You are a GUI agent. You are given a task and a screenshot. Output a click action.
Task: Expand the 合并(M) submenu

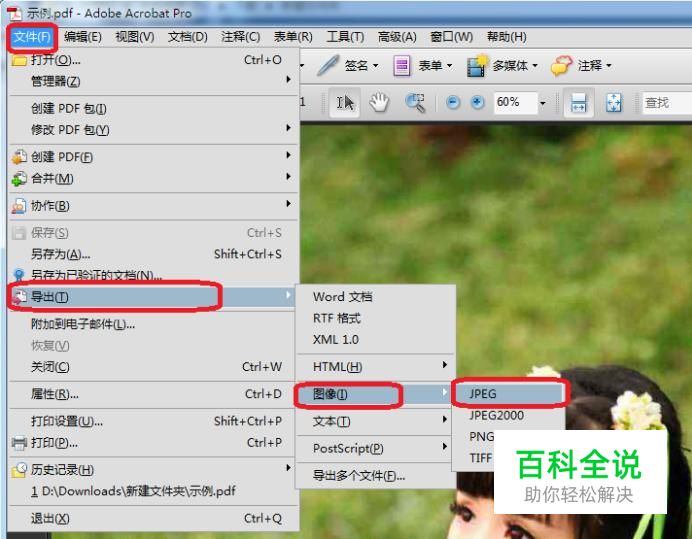152,178
